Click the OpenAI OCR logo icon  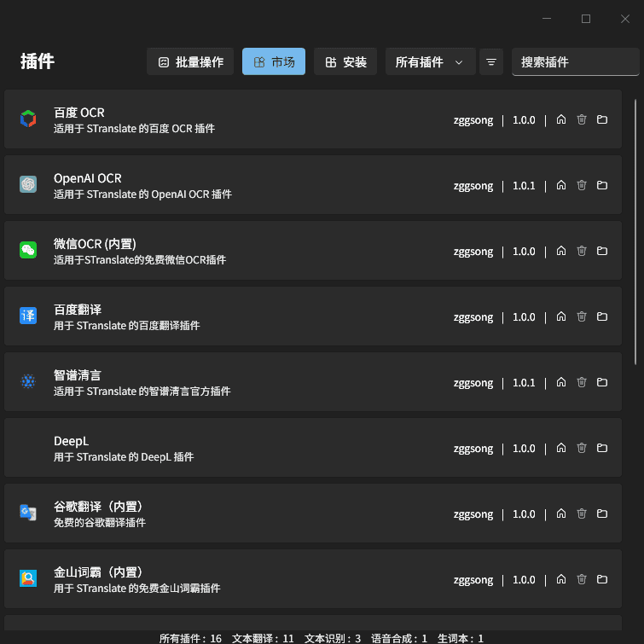coord(28,184)
